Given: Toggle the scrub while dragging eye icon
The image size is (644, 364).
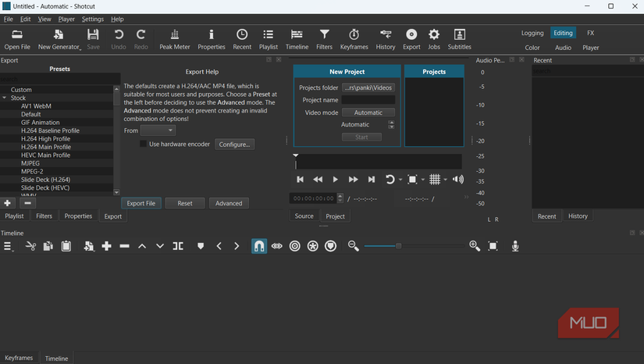Looking at the screenshot, I should tap(277, 246).
